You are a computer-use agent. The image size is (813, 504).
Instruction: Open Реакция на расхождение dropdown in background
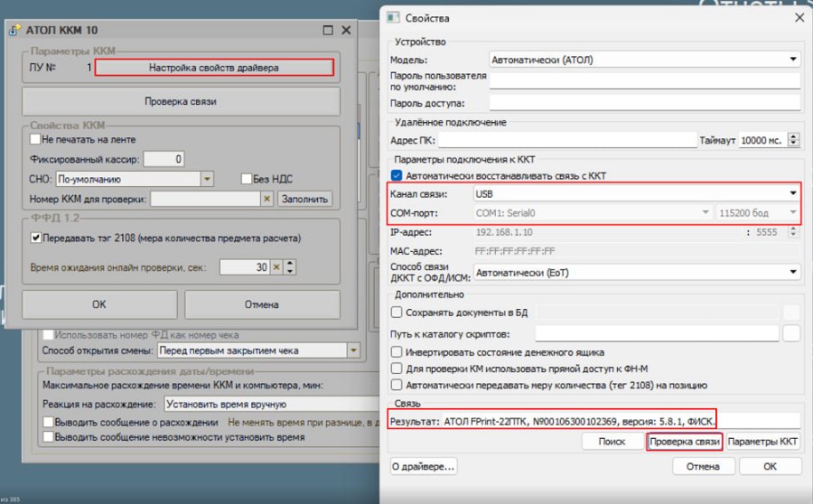272,404
